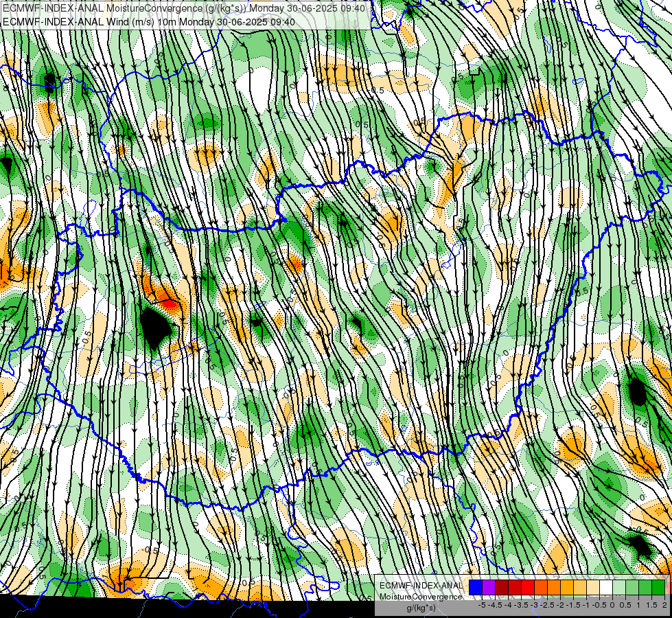Click the legend's MoistureConvergence label
Image resolution: width=672 pixels, height=618 pixels.
tap(421, 597)
